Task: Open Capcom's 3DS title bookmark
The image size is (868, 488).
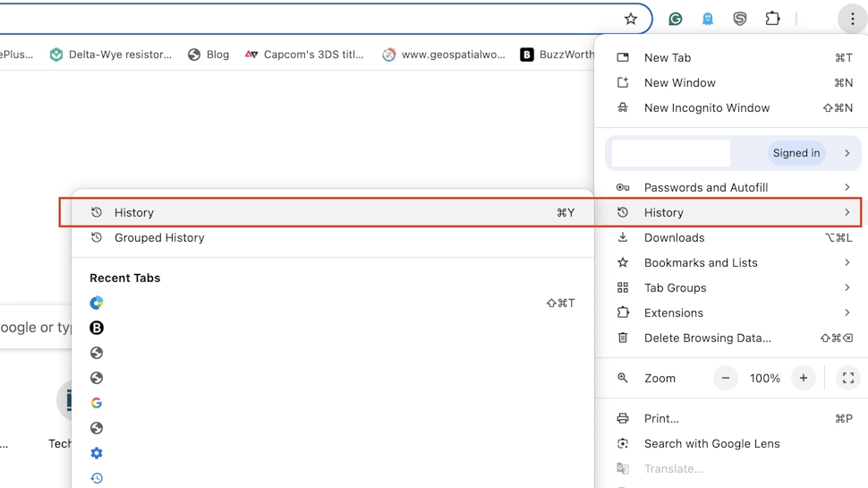Action: click(x=304, y=55)
